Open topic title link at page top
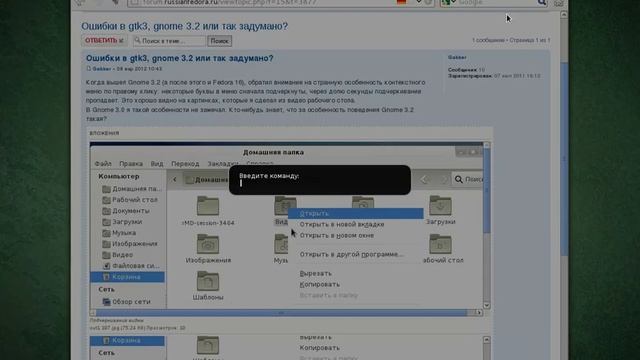 (184, 26)
